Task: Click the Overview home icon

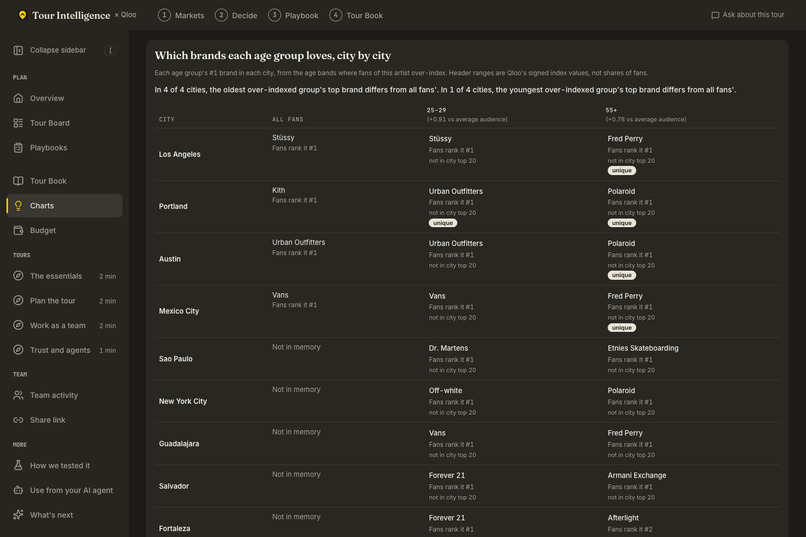Action: tap(18, 98)
